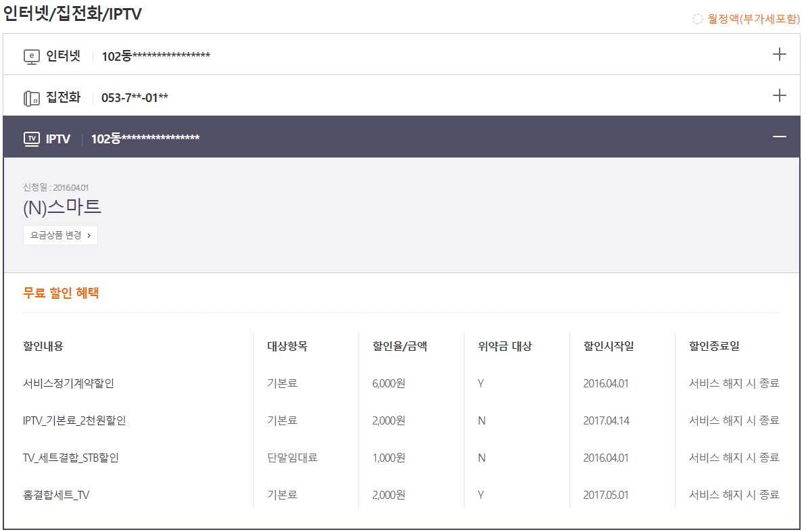Select the 인터넷 row label
Screen dimensions: 806x532
pyautogui.click(x=63, y=56)
